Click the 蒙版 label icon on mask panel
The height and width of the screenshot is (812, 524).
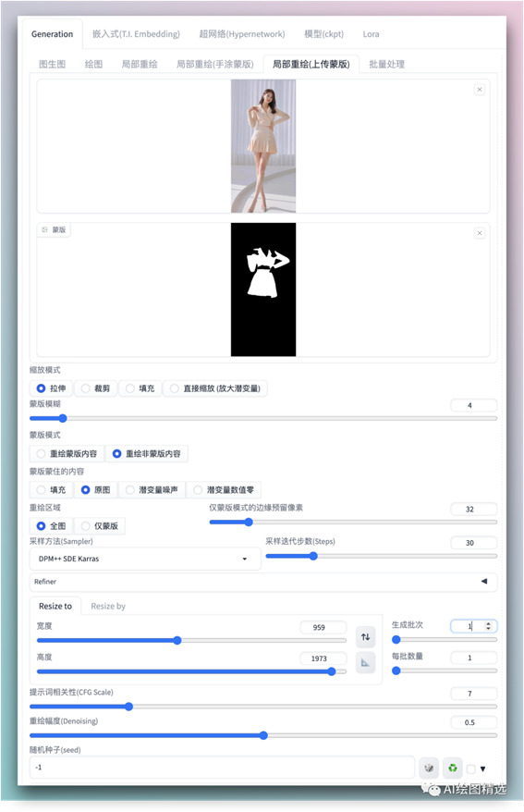coord(45,230)
